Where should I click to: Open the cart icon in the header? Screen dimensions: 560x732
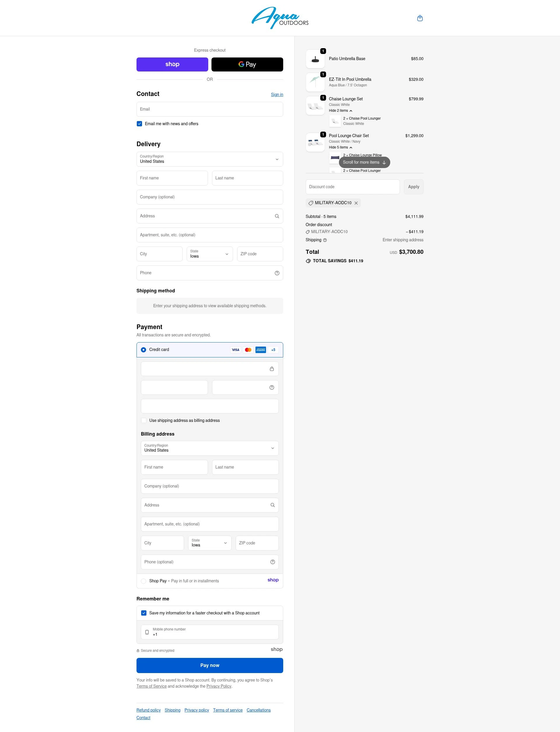420,18
